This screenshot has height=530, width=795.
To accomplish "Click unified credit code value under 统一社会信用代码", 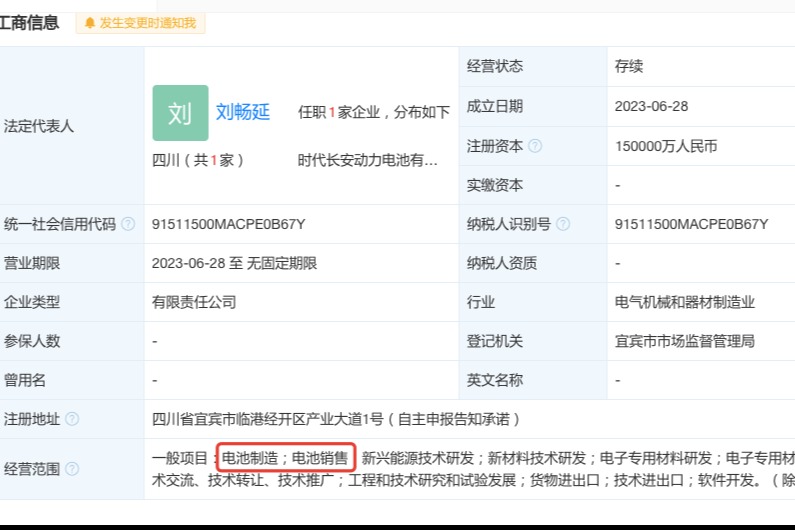I will 229,224.
